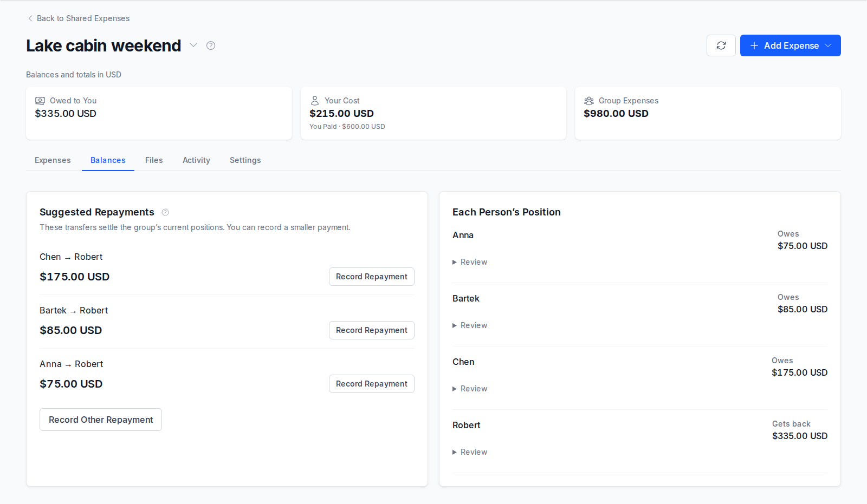The image size is (867, 504).
Task: Click help icon next to Suggested Repayments
Action: pos(165,212)
